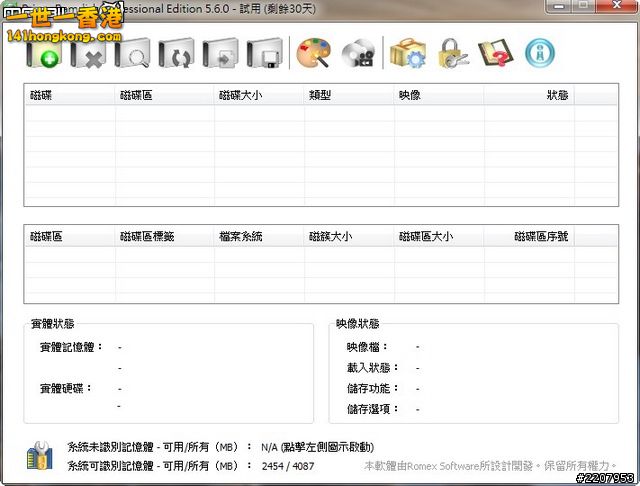Click the create new disk icon
640x486 pixels.
click(45, 53)
